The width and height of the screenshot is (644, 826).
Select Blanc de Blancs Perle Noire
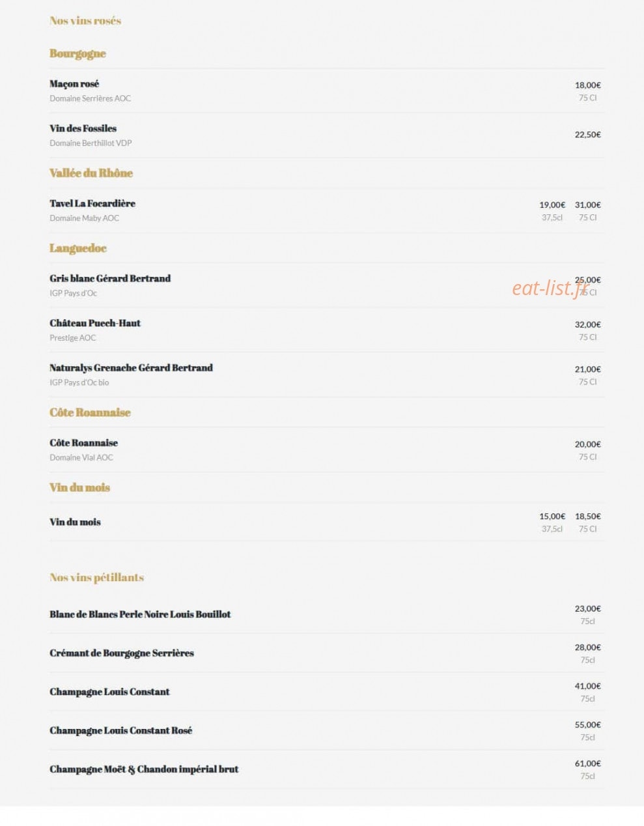[140, 615]
